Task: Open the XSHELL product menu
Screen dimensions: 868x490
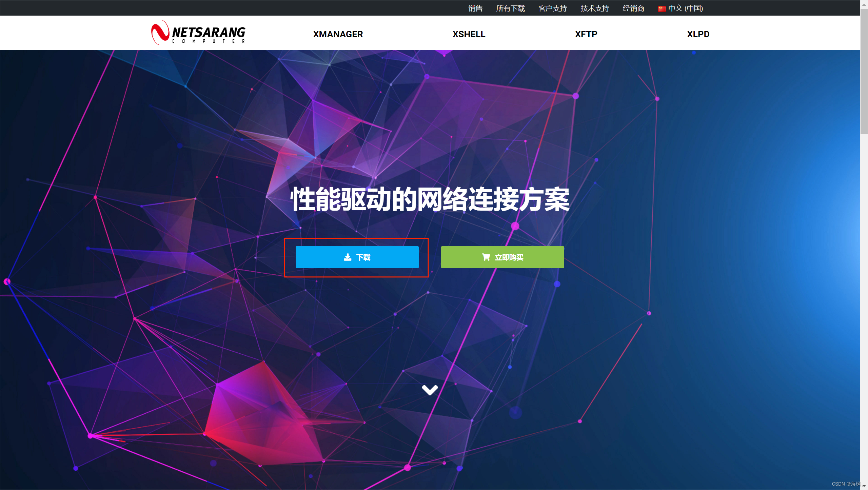Action: click(x=469, y=34)
